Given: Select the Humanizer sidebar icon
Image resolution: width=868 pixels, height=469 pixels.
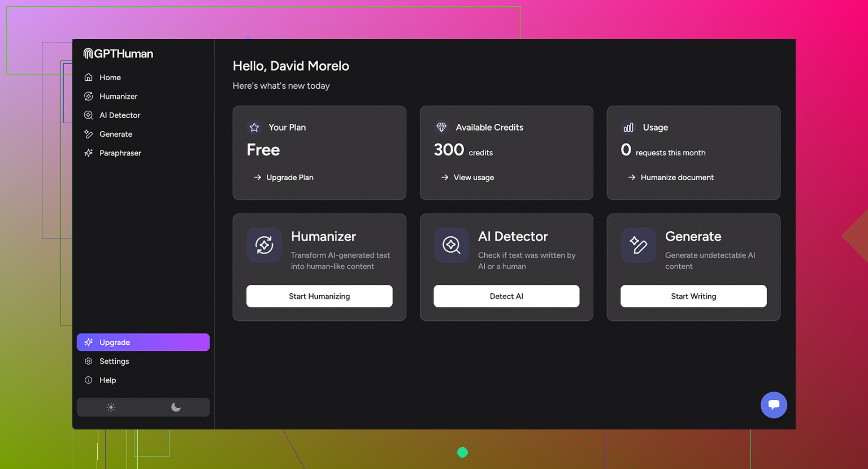Looking at the screenshot, I should coord(89,96).
